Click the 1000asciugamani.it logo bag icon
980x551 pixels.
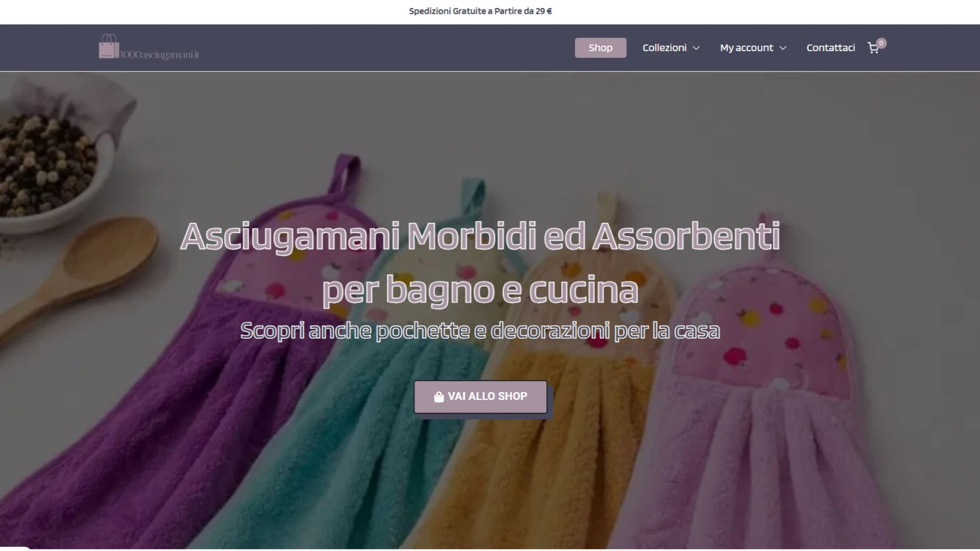click(108, 46)
